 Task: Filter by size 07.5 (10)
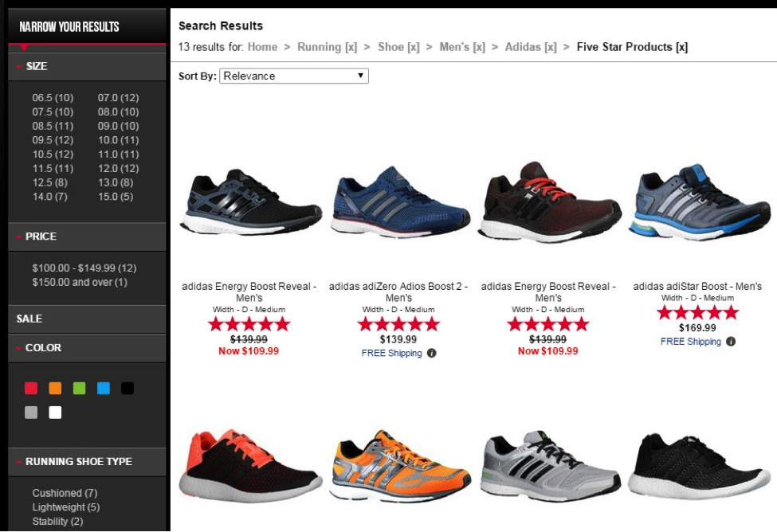53,112
